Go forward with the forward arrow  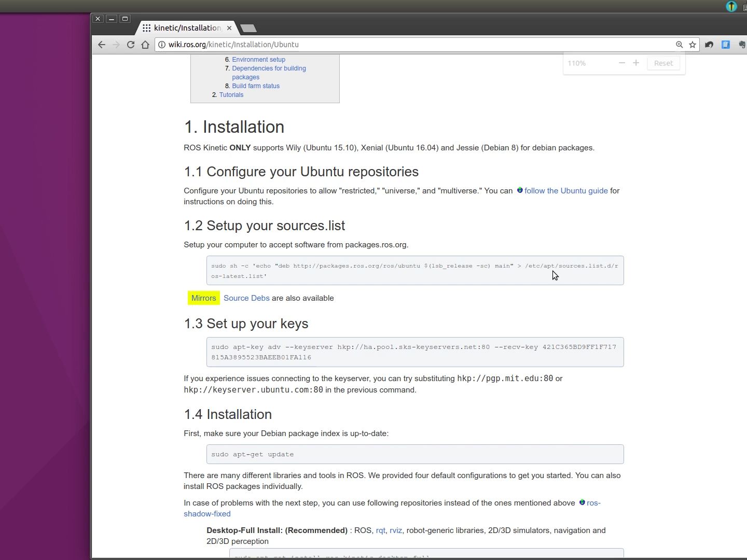point(116,45)
